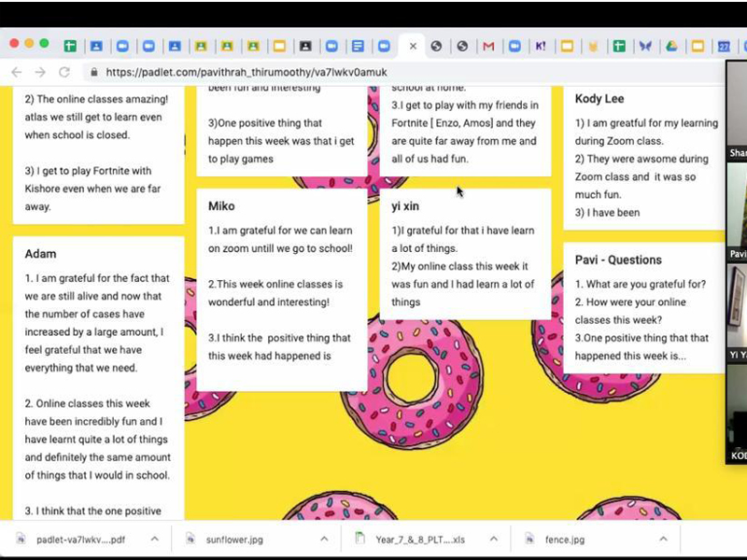Image resolution: width=747 pixels, height=560 pixels.
Task: Click text '2) The online classes amazing!'
Action: pos(96,100)
